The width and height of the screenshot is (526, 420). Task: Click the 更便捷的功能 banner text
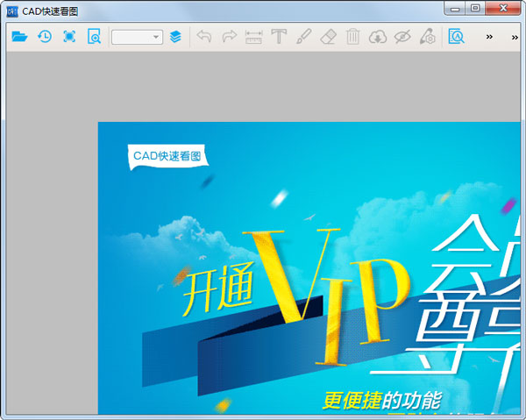pyautogui.click(x=382, y=400)
